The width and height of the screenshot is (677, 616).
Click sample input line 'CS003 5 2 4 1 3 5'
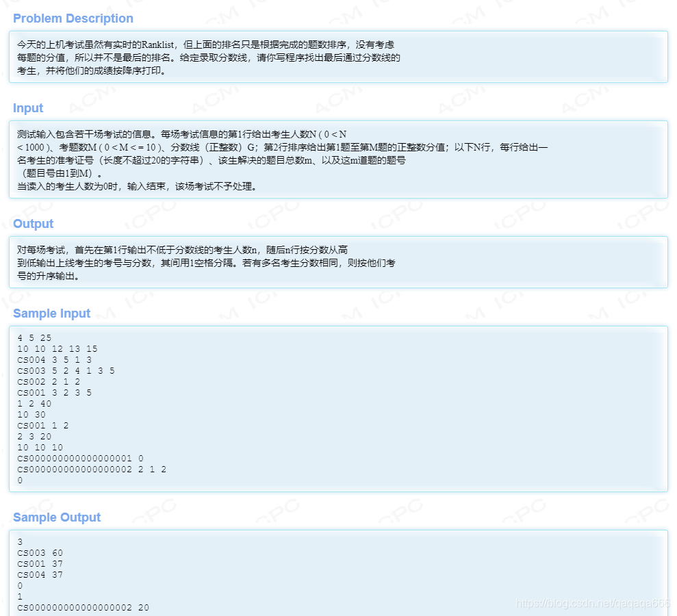66,371
